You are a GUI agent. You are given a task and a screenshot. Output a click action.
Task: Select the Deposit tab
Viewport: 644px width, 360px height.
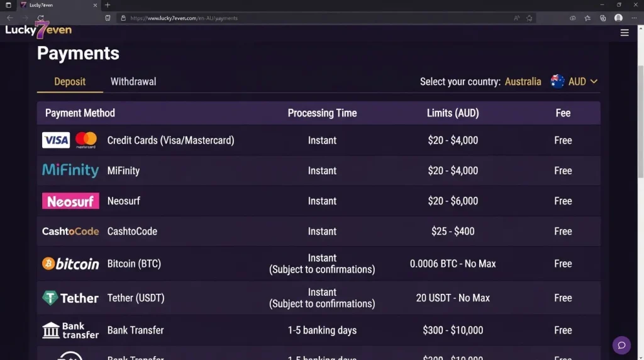tap(70, 81)
